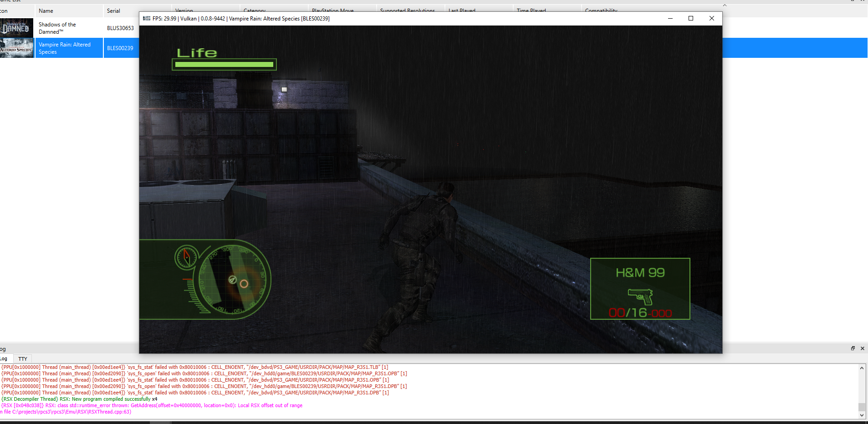Click the MAP_R3S1.TLB error log line

pyautogui.click(x=195, y=367)
